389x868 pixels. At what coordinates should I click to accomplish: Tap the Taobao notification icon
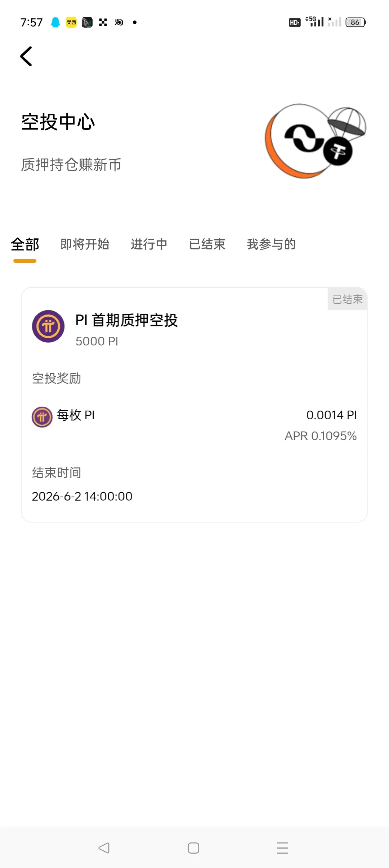pos(119,22)
